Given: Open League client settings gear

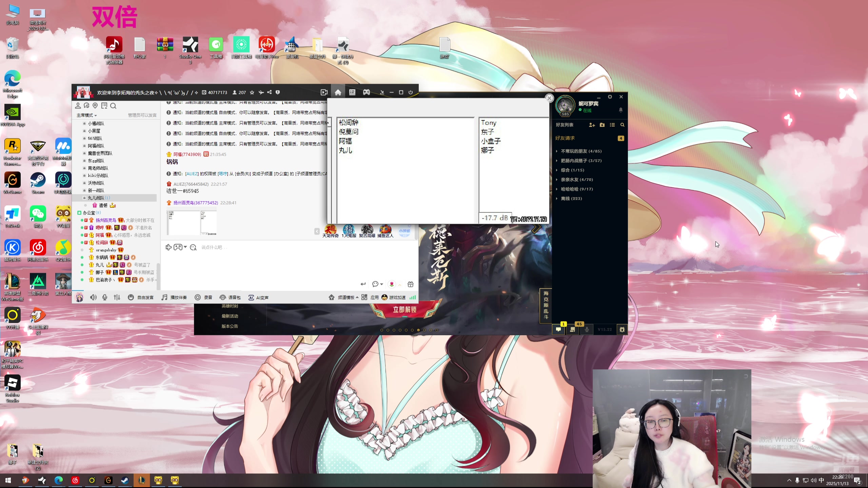Looking at the screenshot, I should [610, 97].
